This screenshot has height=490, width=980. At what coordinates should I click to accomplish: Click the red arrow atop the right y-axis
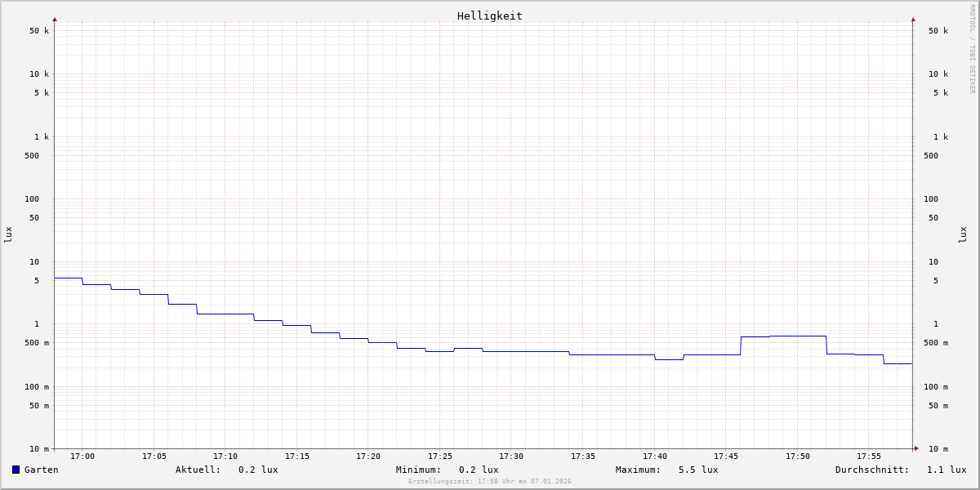(x=913, y=19)
